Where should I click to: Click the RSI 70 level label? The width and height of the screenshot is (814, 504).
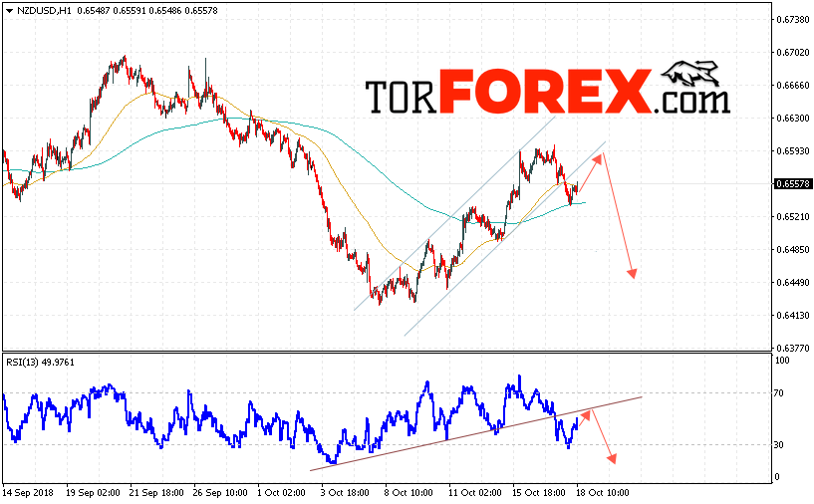[778, 393]
